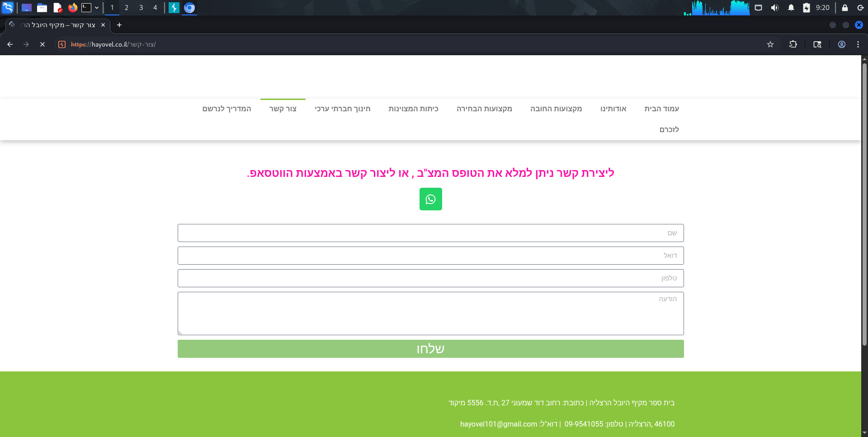Close the צור קשר browser tab
This screenshot has height=437, width=868.
pos(103,25)
